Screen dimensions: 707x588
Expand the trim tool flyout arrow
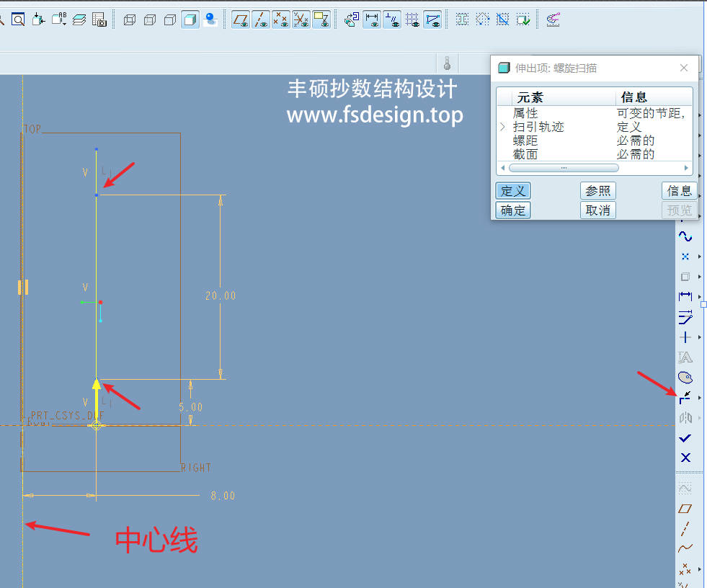click(x=700, y=398)
